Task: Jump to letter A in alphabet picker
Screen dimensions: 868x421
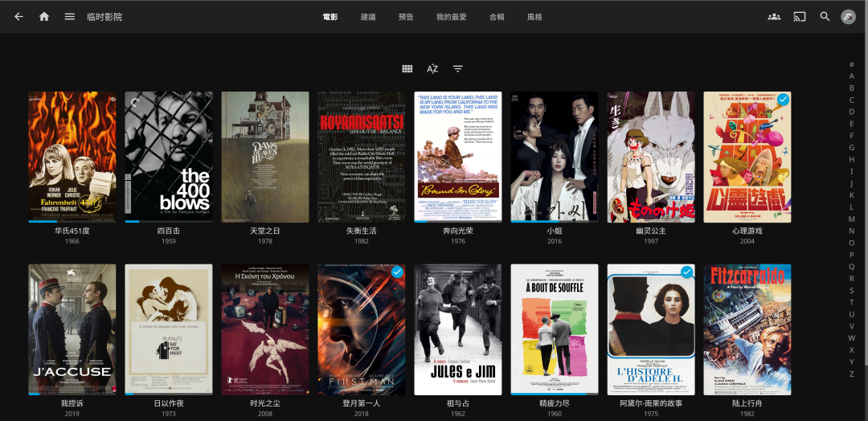Action: [851, 76]
